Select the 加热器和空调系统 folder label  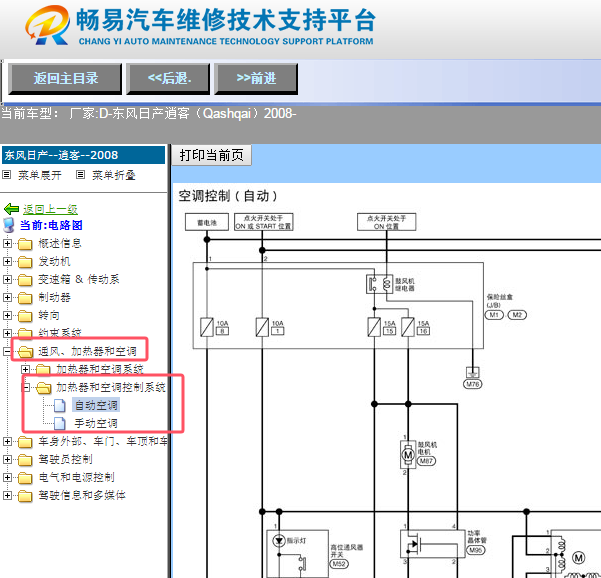[x=100, y=369]
